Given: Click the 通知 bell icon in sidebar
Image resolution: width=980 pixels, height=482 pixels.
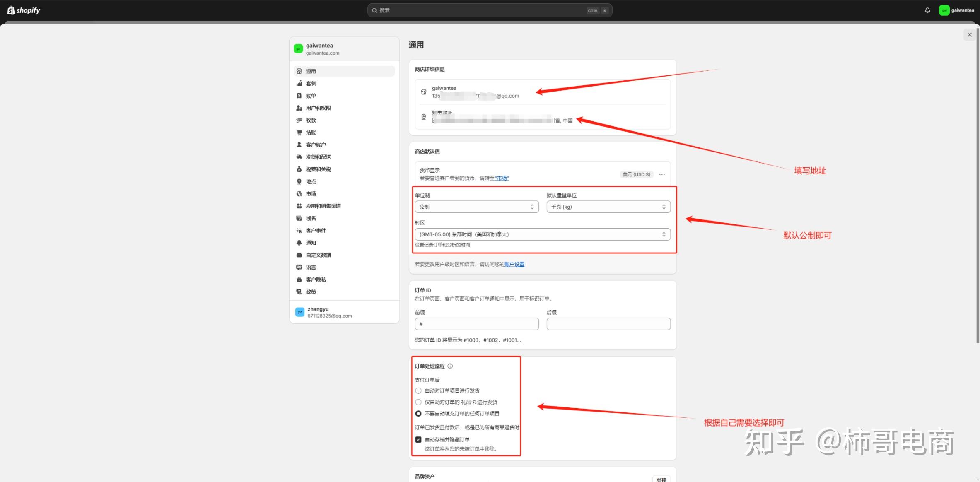Looking at the screenshot, I should (299, 243).
